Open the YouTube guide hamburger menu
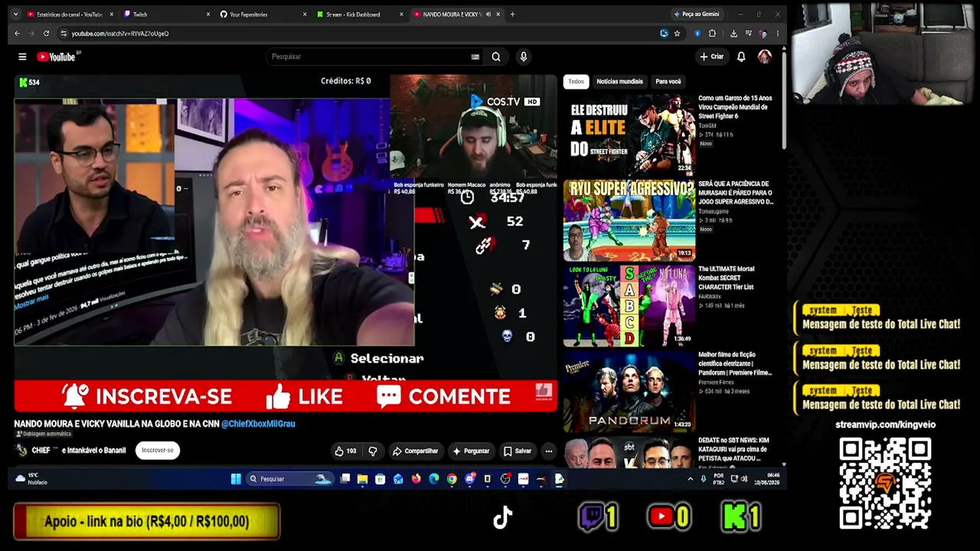 click(x=22, y=57)
